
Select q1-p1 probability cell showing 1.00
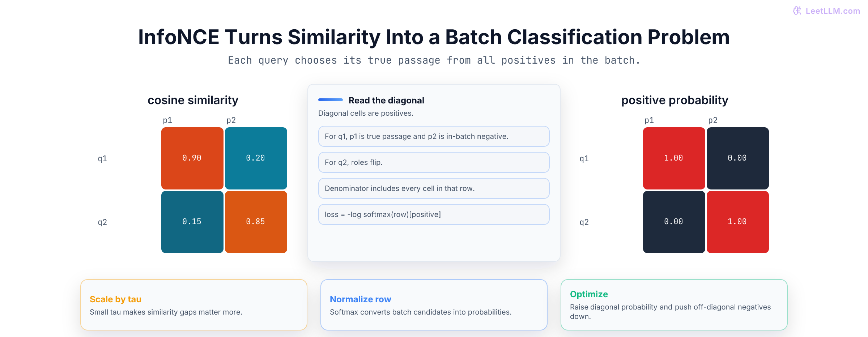coord(674,158)
